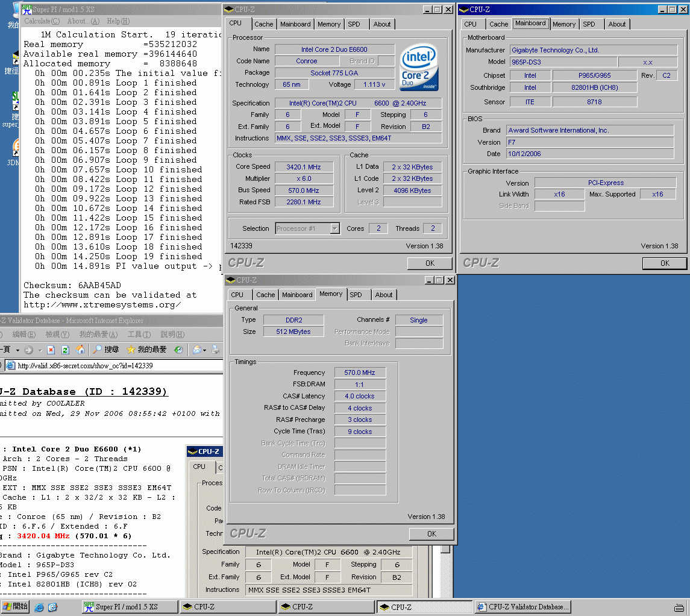690x616 pixels.
Task: Click the 965P-DS3 model field in Mainboard window
Action: [x=563, y=63]
